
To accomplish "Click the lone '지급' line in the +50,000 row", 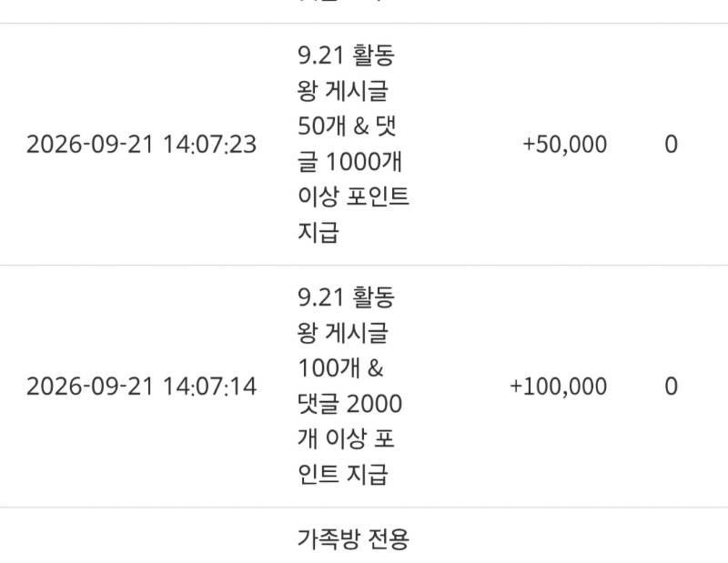I will pos(318,232).
